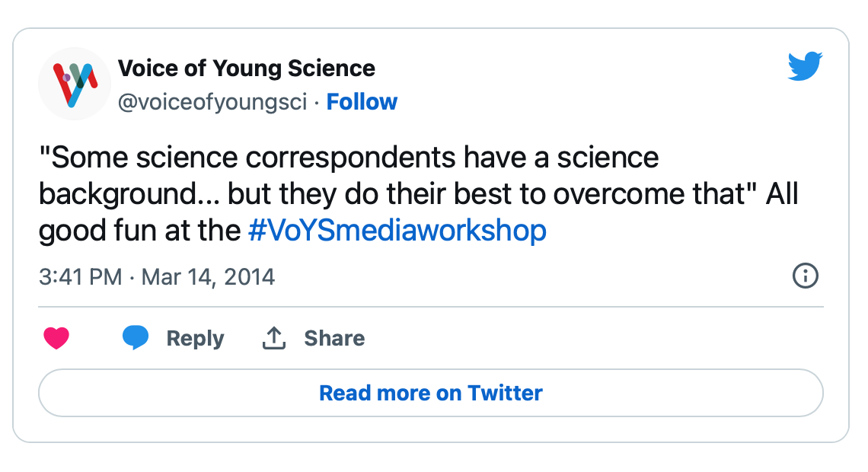Like the tweet with the pink heart
This screenshot has width=868, height=472.
[x=56, y=337]
